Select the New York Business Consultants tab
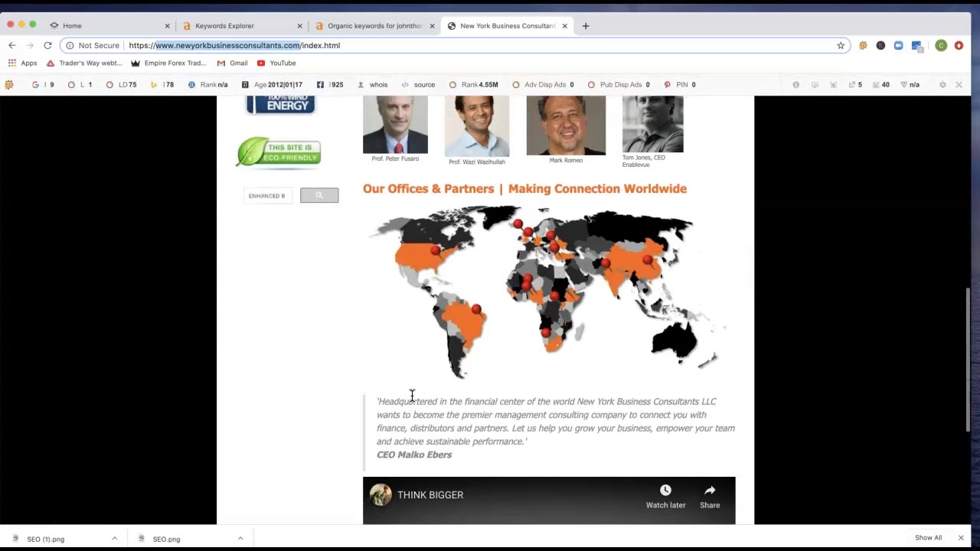 tap(507, 25)
